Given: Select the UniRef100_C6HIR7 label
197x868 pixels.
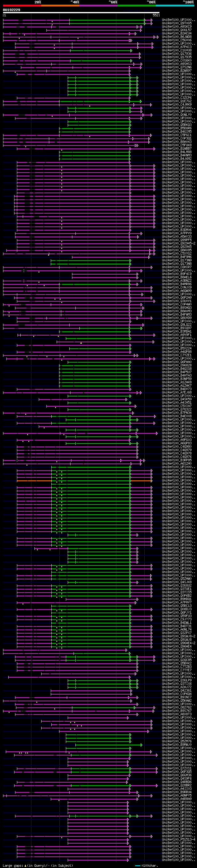Looking at the screenshot, I should pos(177,267).
